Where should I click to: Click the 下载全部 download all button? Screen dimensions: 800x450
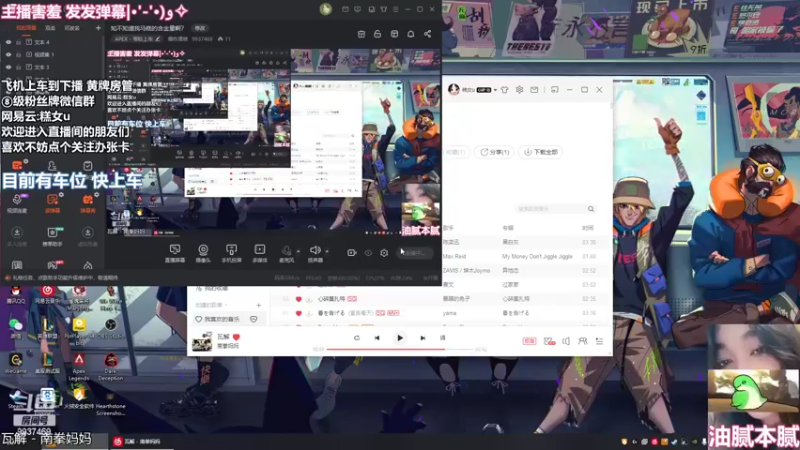[540, 152]
